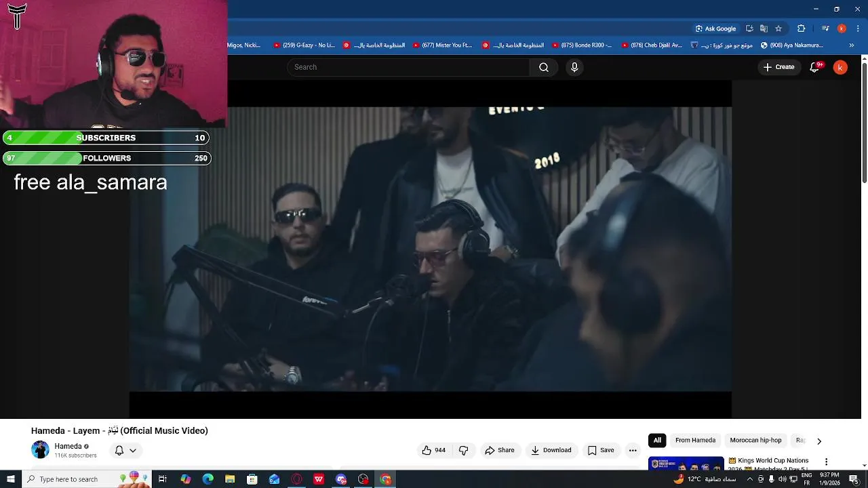
Task: Switch ENG FR keyboard language
Action: click(807, 479)
